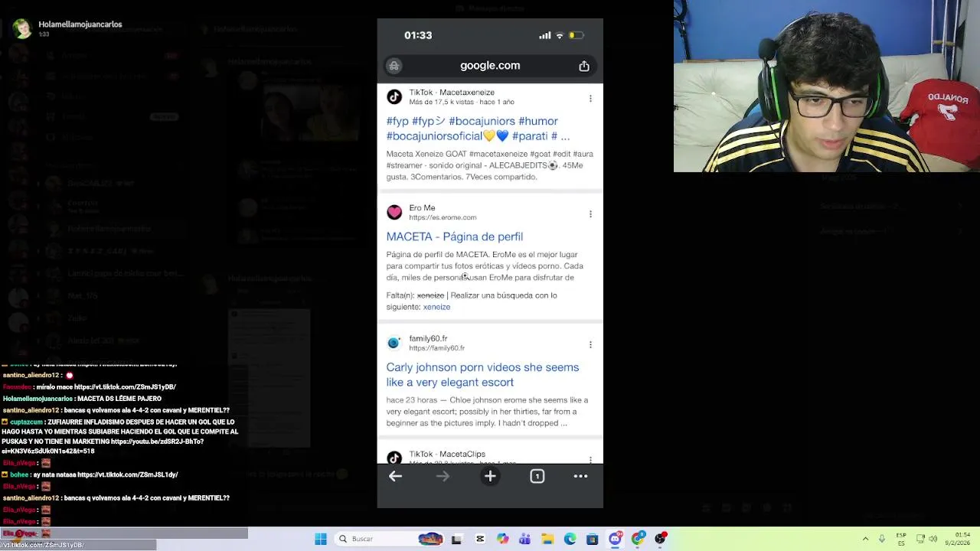
Task: Open three-dot options for the family60.fr result
Action: pyautogui.click(x=590, y=344)
